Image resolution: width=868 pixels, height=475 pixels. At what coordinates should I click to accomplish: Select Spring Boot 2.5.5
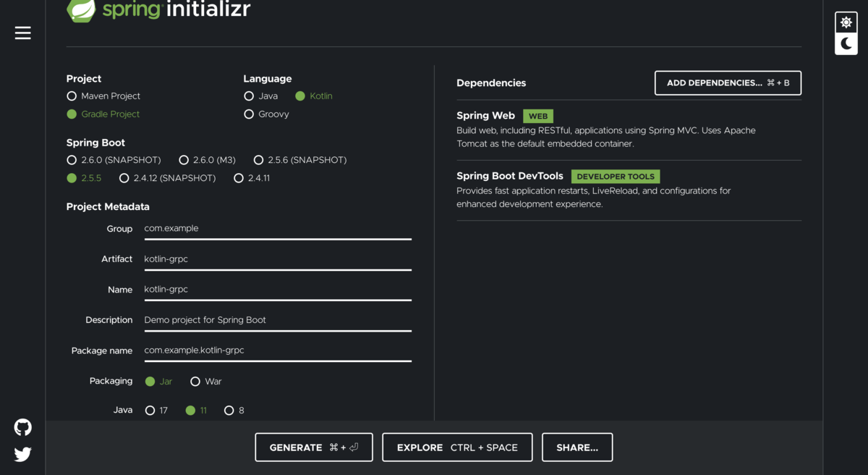[x=84, y=177]
